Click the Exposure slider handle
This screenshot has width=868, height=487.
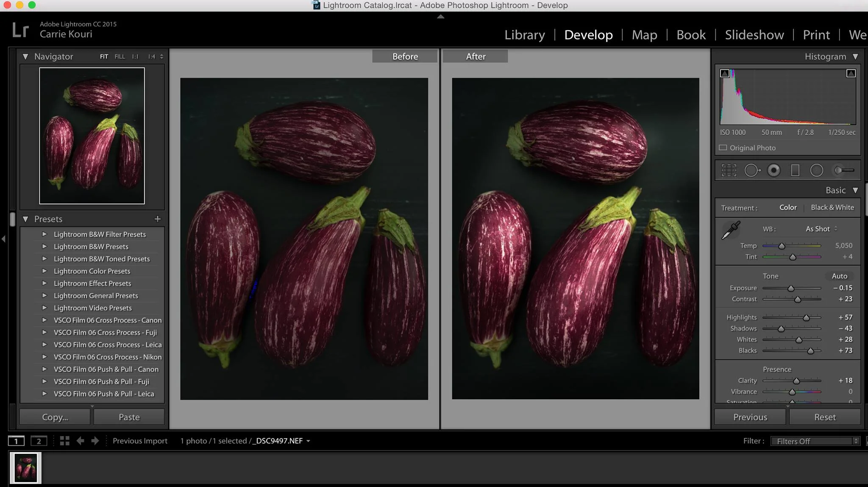(790, 288)
